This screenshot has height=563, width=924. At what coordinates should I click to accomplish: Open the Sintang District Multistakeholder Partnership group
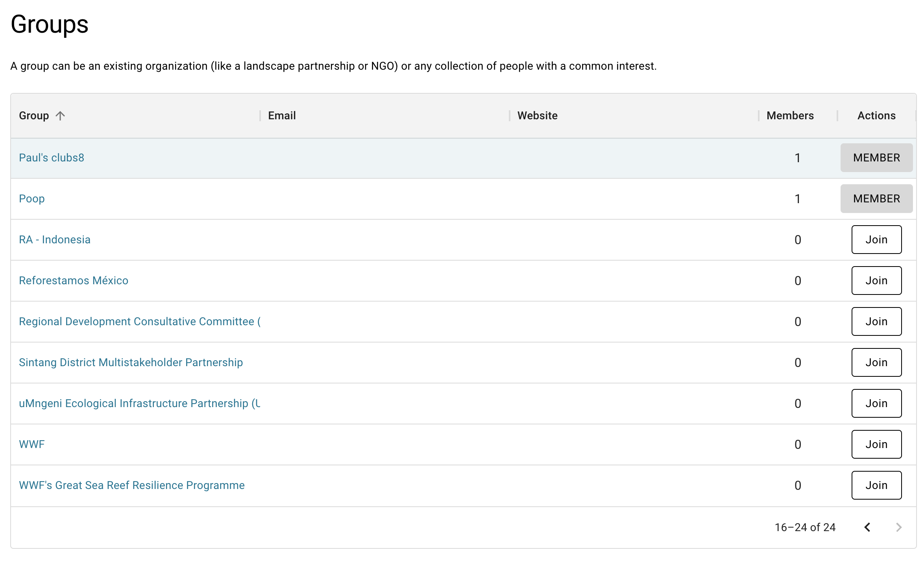131,362
